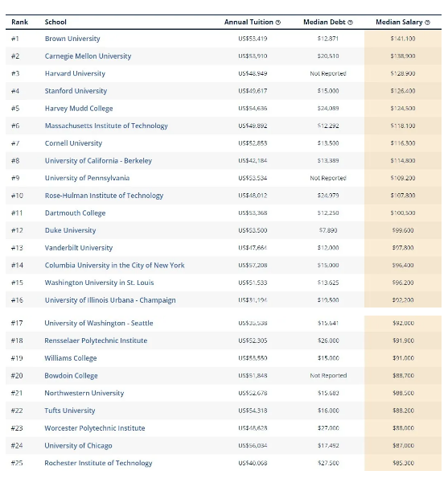Open the Cornell University link
This screenshot has width=448, height=483.
73,143
